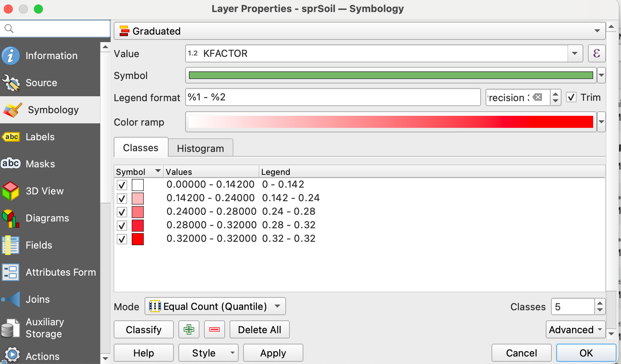The width and height of the screenshot is (621, 364).
Task: Switch to the Histogram tab
Action: point(200,149)
